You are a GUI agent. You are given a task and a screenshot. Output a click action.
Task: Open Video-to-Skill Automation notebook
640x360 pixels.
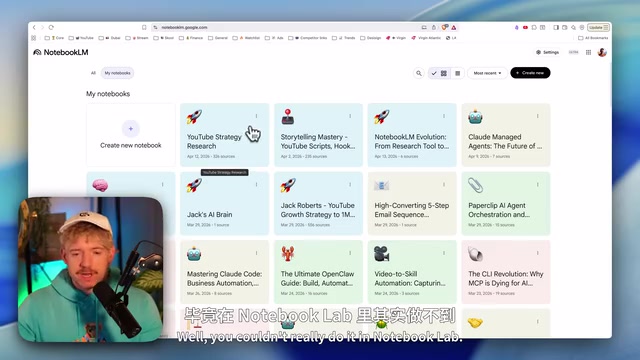412,272
